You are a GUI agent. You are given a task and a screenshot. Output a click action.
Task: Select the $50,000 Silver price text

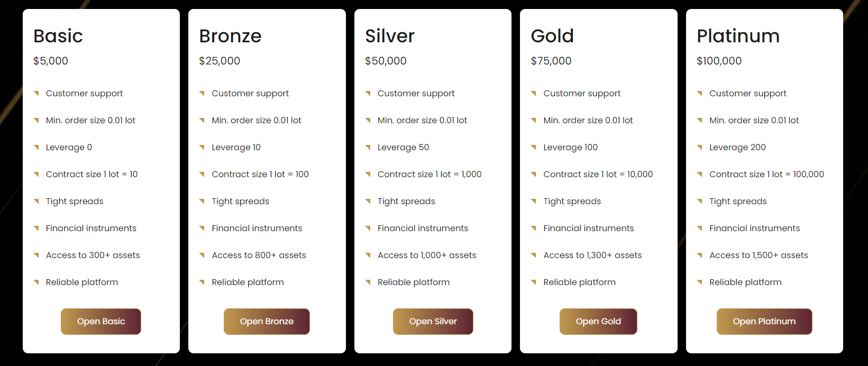[x=386, y=61]
